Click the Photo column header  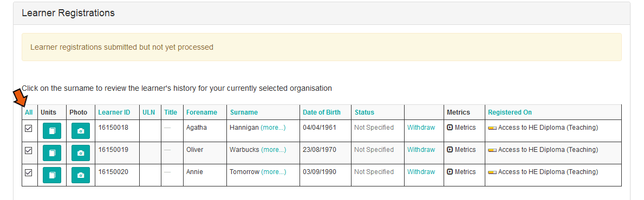[79, 112]
